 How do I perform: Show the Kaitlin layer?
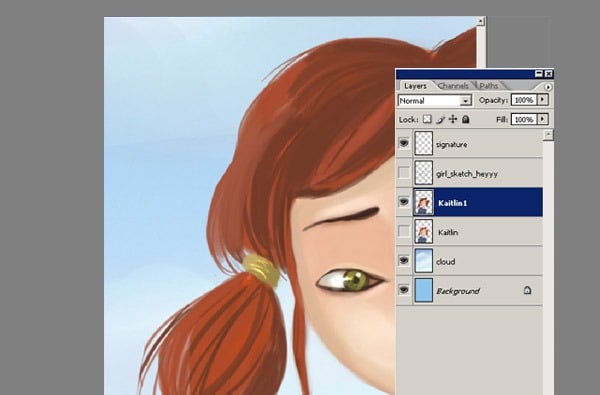click(404, 231)
